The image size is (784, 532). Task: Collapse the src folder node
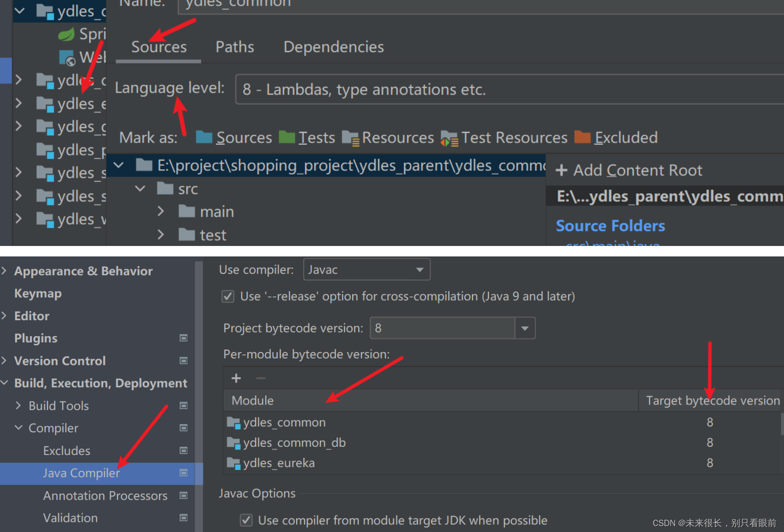[140, 188]
